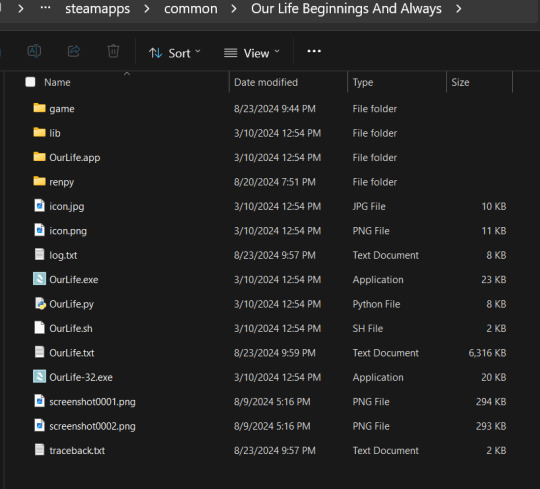Image resolution: width=540 pixels, height=489 pixels.
Task: Click the 8/20/2024 7:51 PM date cell
Action: tap(275, 182)
